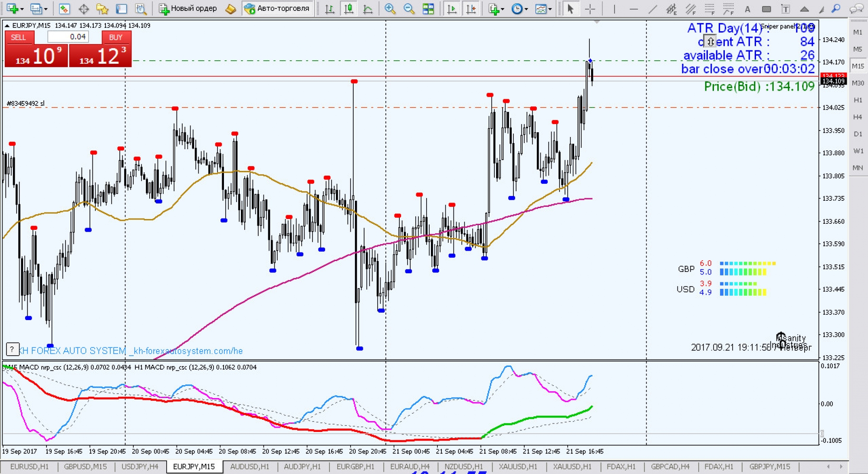Expand the Templates dropdown arrow
Screen dimensions: 868x474
click(550, 9)
